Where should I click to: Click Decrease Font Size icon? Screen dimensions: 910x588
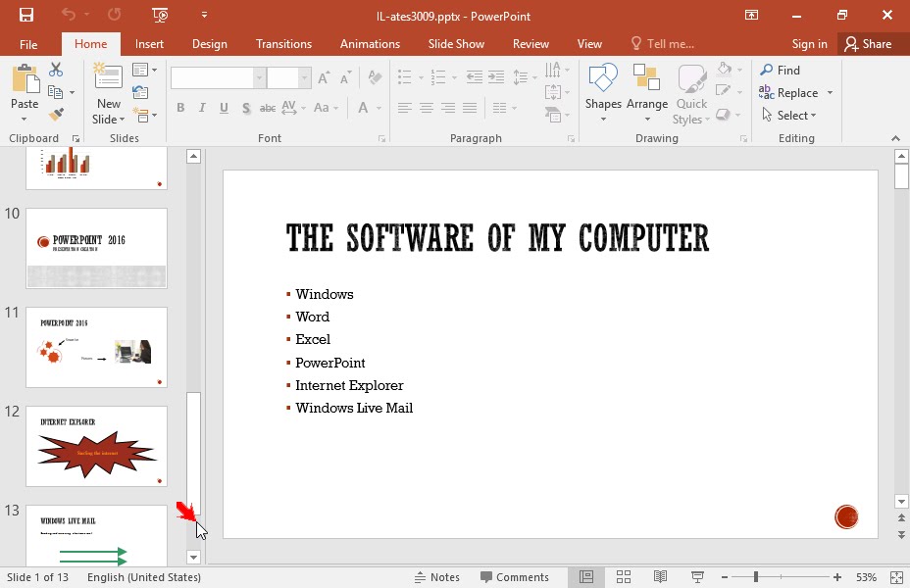click(x=346, y=77)
